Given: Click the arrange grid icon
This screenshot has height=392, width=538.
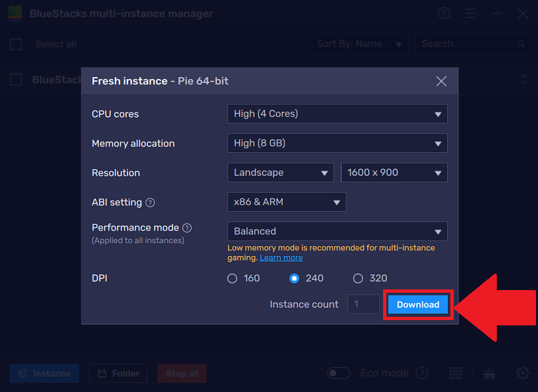Looking at the screenshot, I should point(456,373).
